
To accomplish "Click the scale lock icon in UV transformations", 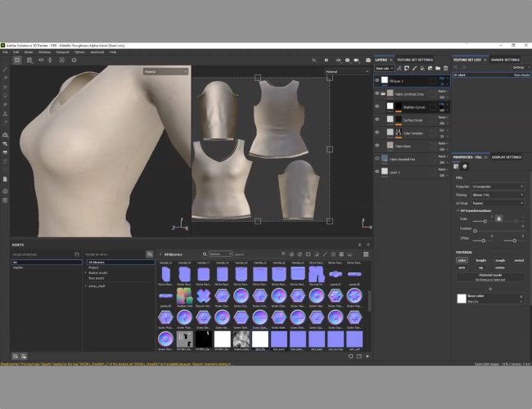I will [498, 218].
